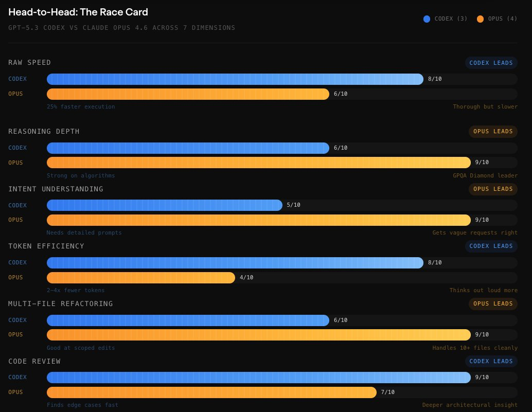
Task: Click the blue Codex legend dot
Action: click(x=426, y=19)
